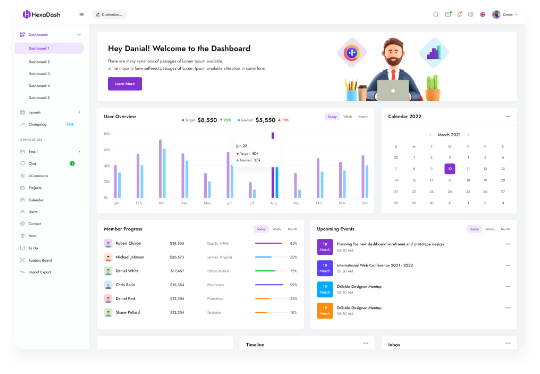Screen dimensions: 540x374
Task: Expand the Email submenu arrow
Action: 80,152
